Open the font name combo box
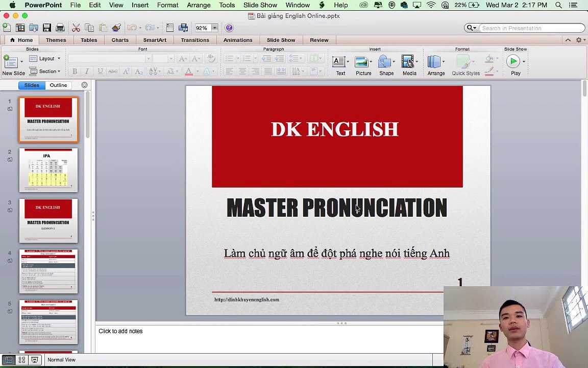 coord(110,58)
